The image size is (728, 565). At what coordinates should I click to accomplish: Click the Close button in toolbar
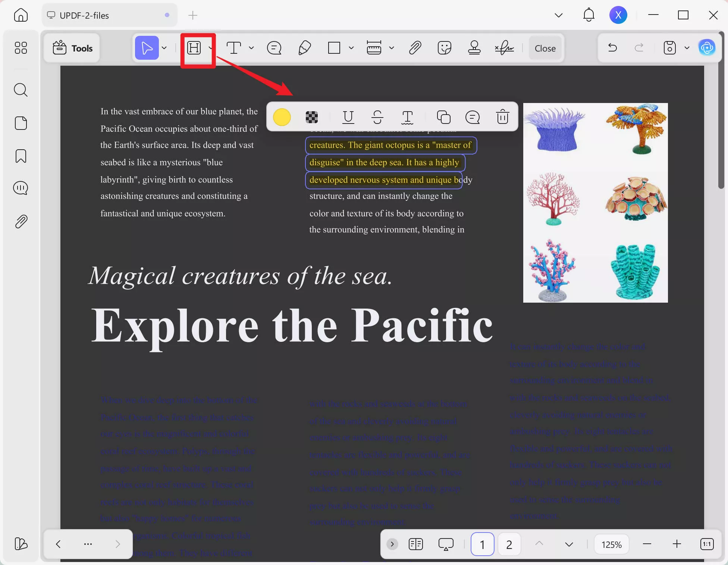[x=545, y=48]
